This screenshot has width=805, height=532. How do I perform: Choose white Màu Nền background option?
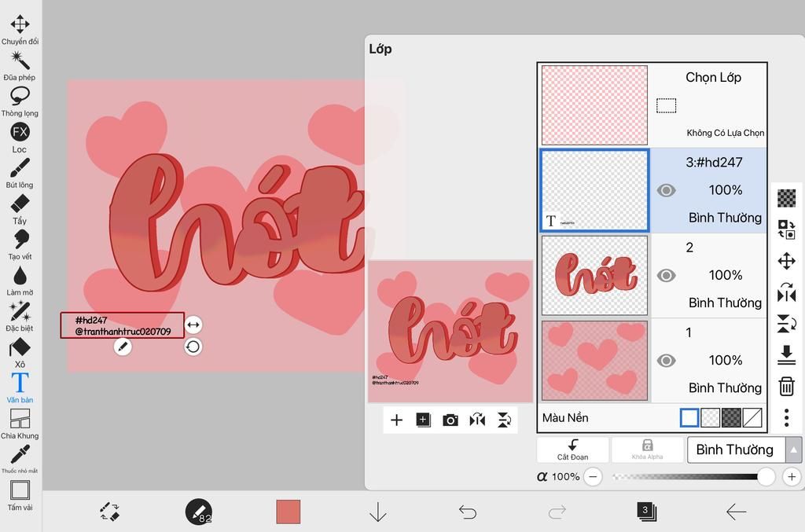click(689, 417)
